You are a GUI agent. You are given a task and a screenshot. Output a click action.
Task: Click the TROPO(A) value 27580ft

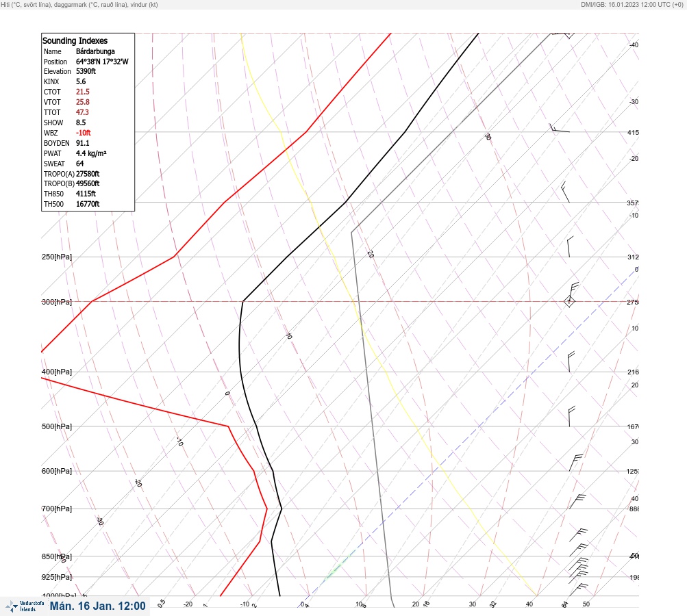(88, 174)
